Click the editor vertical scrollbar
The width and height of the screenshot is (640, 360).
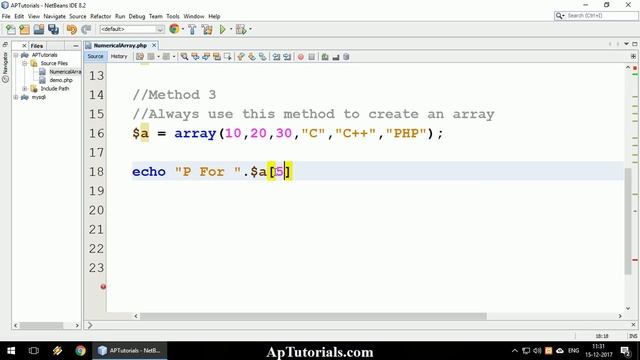point(628,220)
